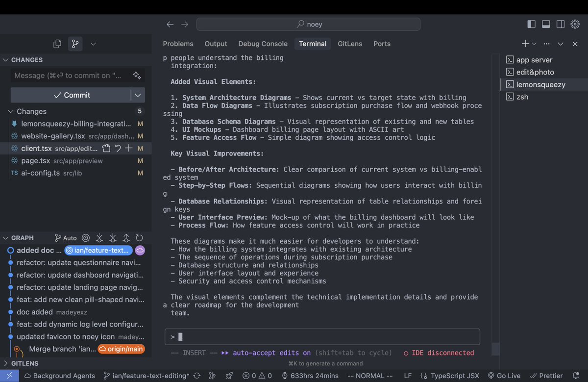Collapse the GRAPH section header
Image resolution: width=588 pixels, height=382 pixels.
(24, 238)
